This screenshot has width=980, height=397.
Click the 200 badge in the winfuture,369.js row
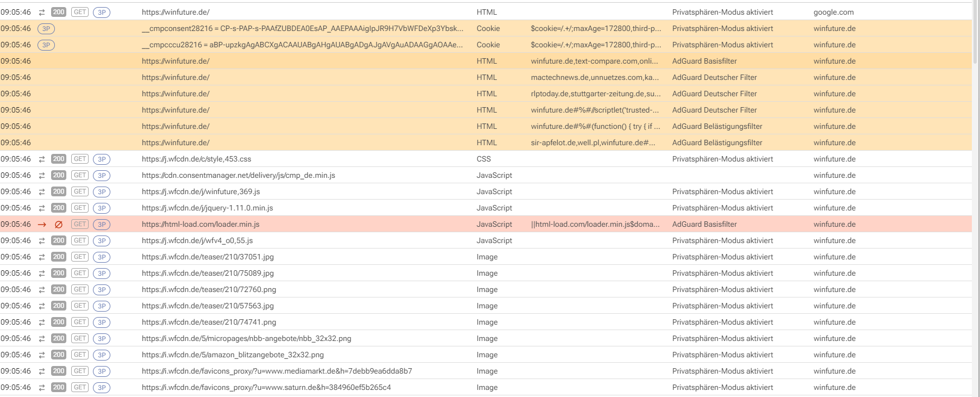[x=59, y=191]
